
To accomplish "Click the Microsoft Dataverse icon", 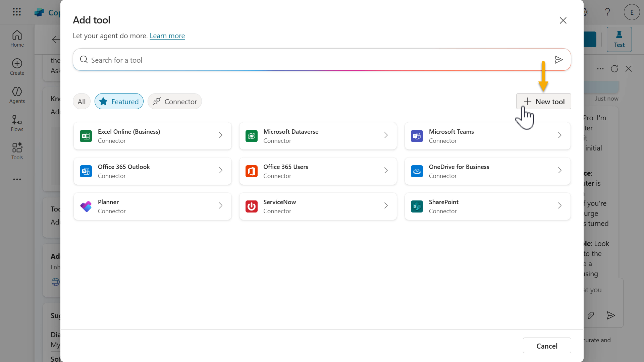I will coord(252,136).
